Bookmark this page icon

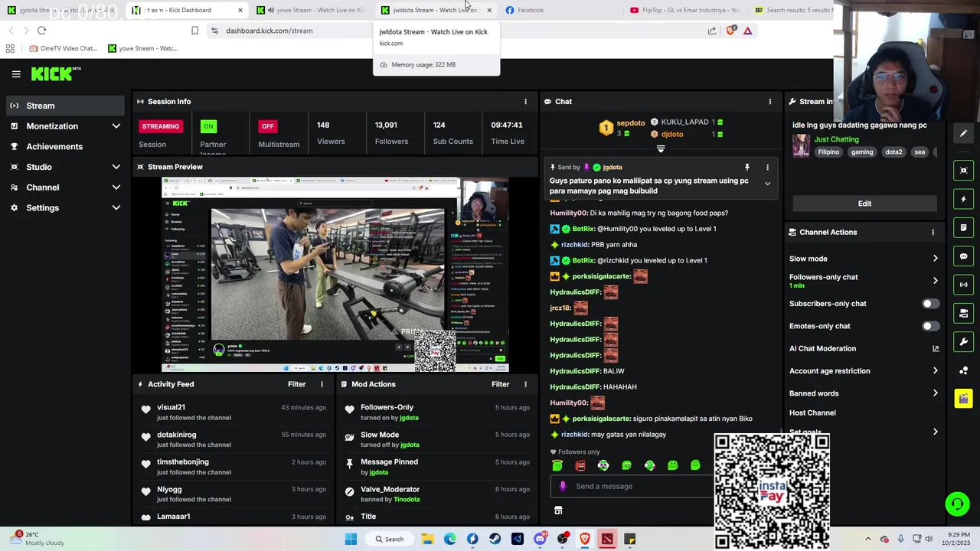pyautogui.click(x=194, y=31)
